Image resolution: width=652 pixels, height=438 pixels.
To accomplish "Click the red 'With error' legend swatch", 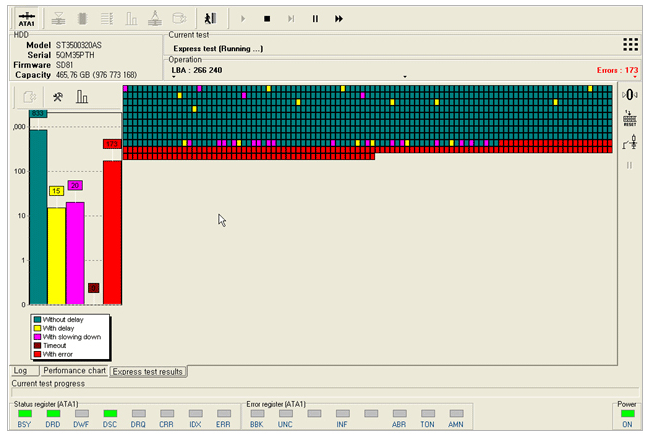I will [x=37, y=354].
